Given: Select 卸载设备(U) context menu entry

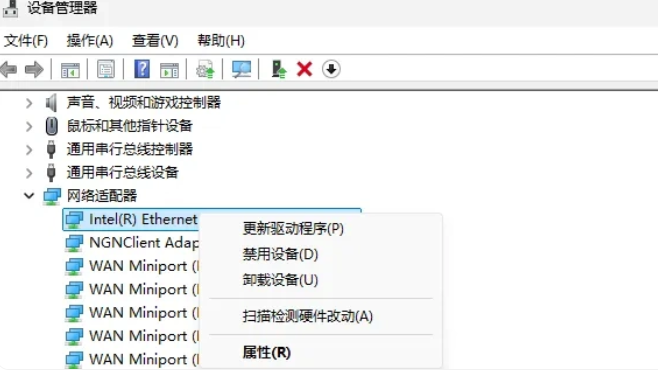Looking at the screenshot, I should point(280,280).
